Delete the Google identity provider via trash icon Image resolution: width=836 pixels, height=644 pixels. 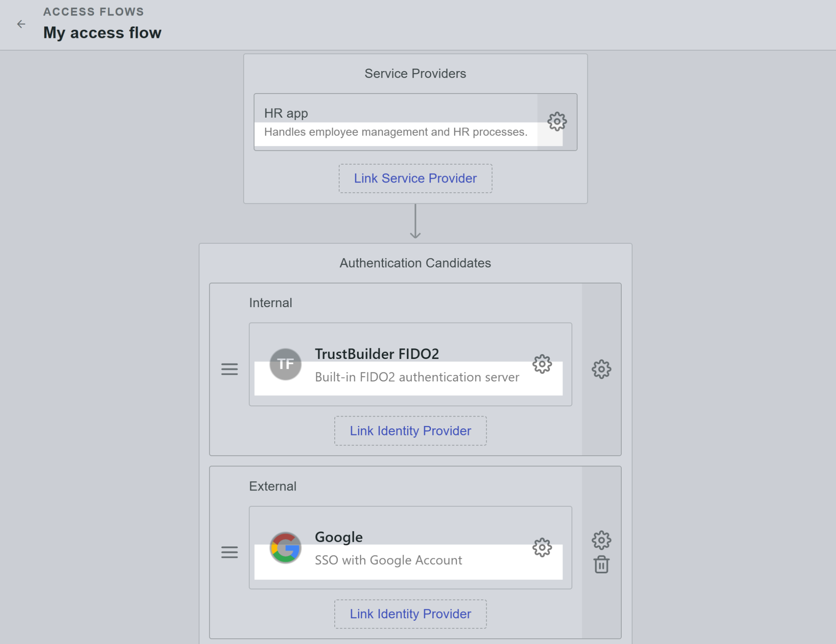click(601, 565)
